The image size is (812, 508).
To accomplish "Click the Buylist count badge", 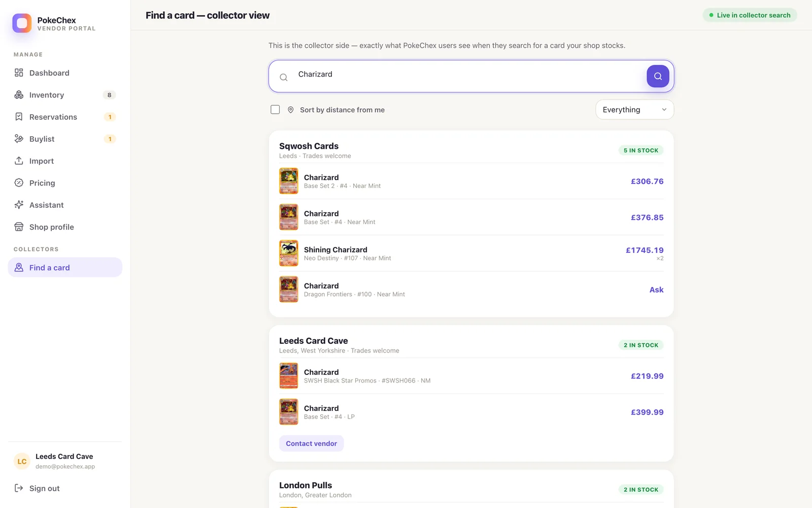I will (110, 139).
